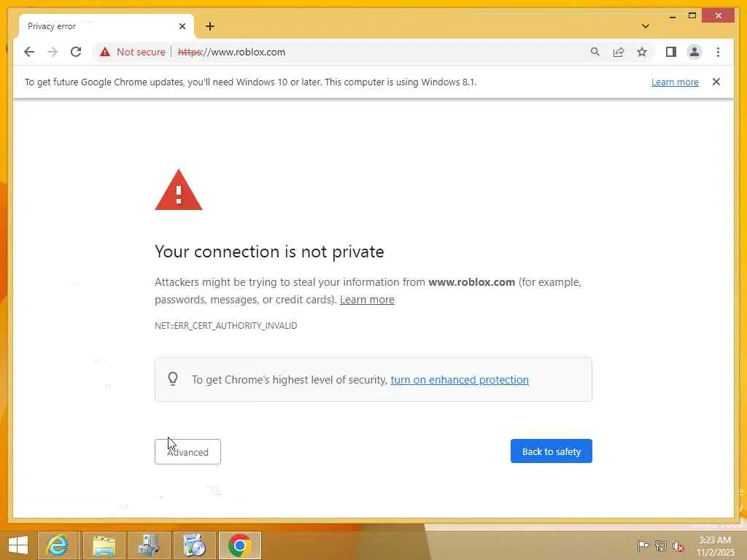Share this page using the share icon
This screenshot has width=747, height=560.
pyautogui.click(x=619, y=52)
